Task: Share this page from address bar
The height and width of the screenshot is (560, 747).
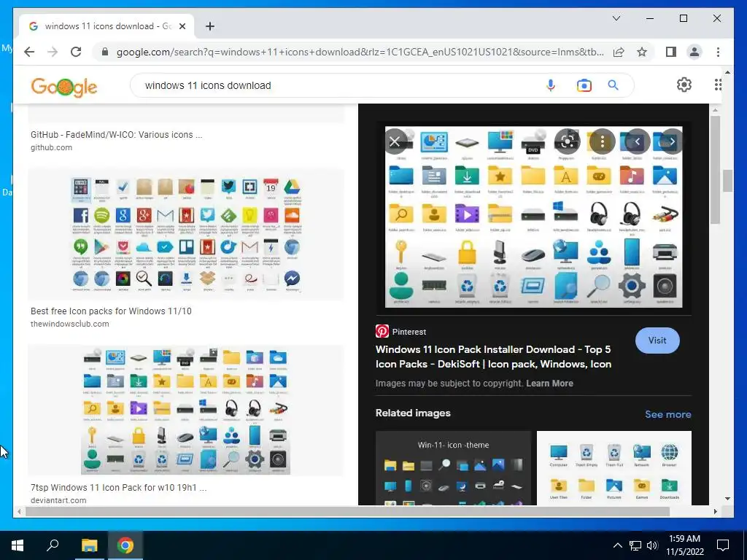Action: [619, 52]
